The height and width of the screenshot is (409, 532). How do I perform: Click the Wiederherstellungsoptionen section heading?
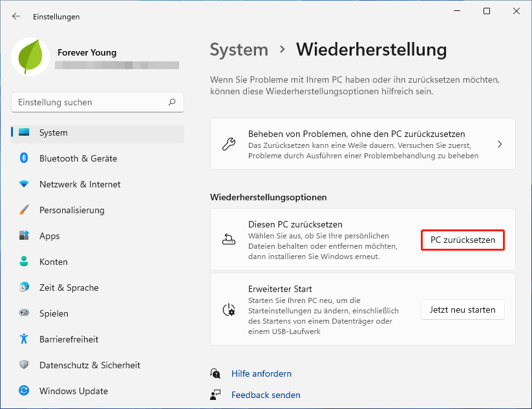(268, 197)
